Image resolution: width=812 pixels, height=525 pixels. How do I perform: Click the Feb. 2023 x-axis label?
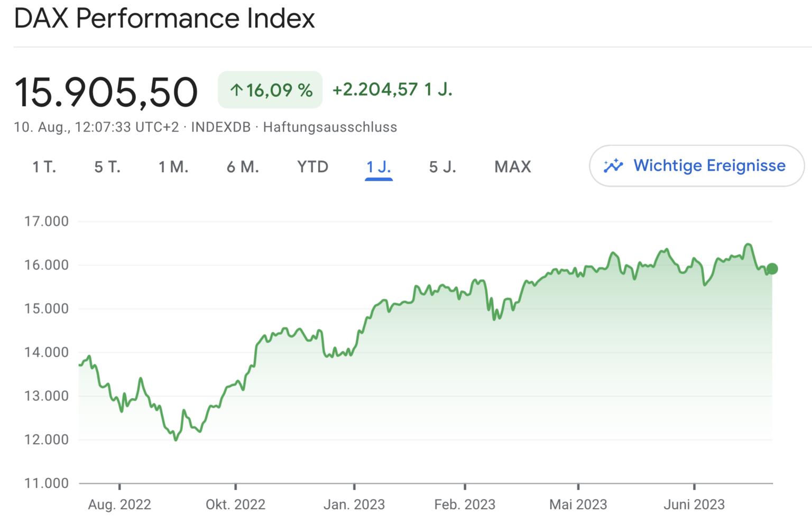(465, 504)
